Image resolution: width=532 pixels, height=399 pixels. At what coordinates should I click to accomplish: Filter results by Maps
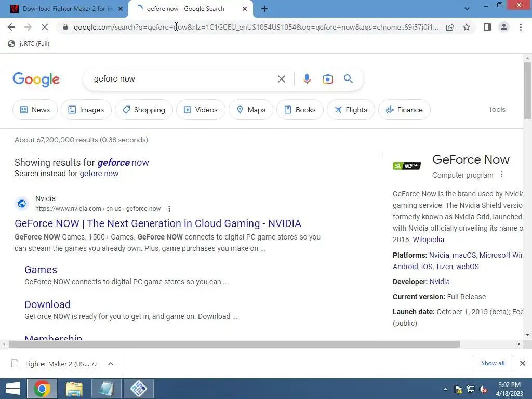[x=251, y=110]
